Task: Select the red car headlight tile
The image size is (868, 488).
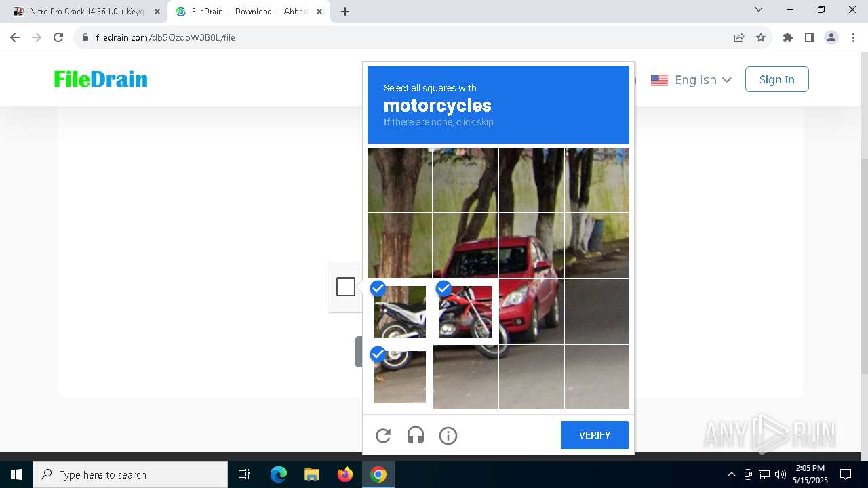Action: (531, 311)
